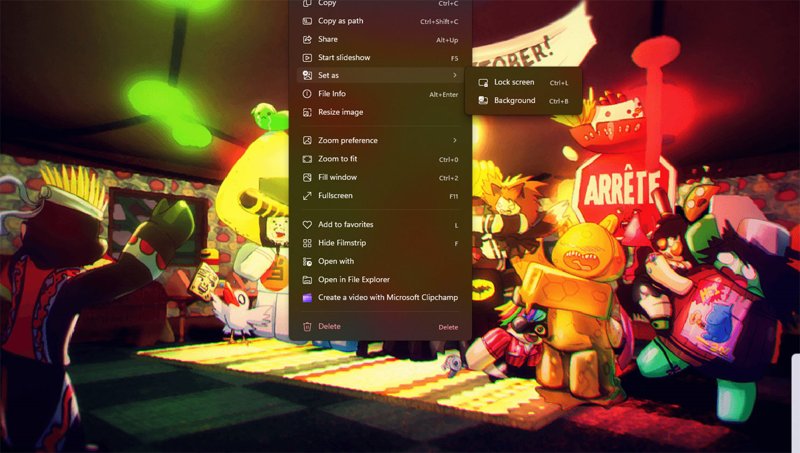Click the F5 shortcut label

click(454, 58)
